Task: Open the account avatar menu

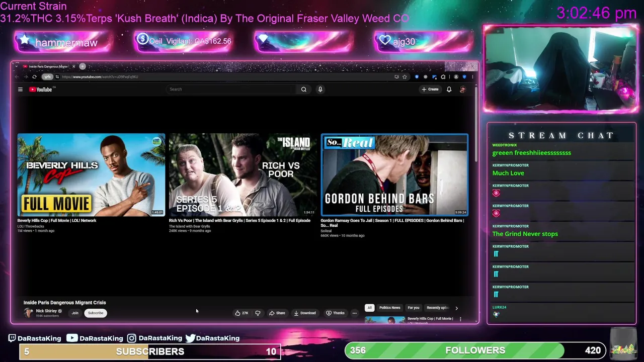Action: coord(462,89)
